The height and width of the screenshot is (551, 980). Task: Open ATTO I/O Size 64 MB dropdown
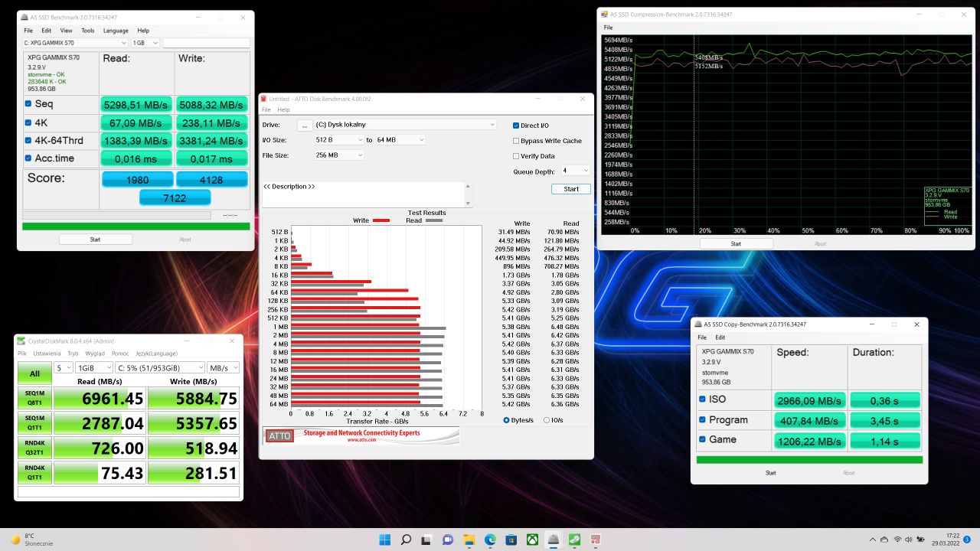tap(400, 140)
